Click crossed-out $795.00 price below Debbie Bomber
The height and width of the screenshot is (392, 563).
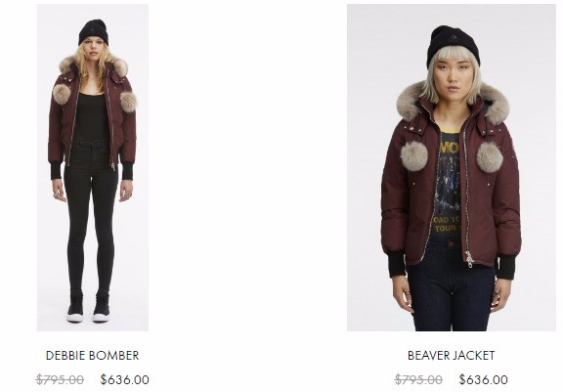click(x=60, y=379)
